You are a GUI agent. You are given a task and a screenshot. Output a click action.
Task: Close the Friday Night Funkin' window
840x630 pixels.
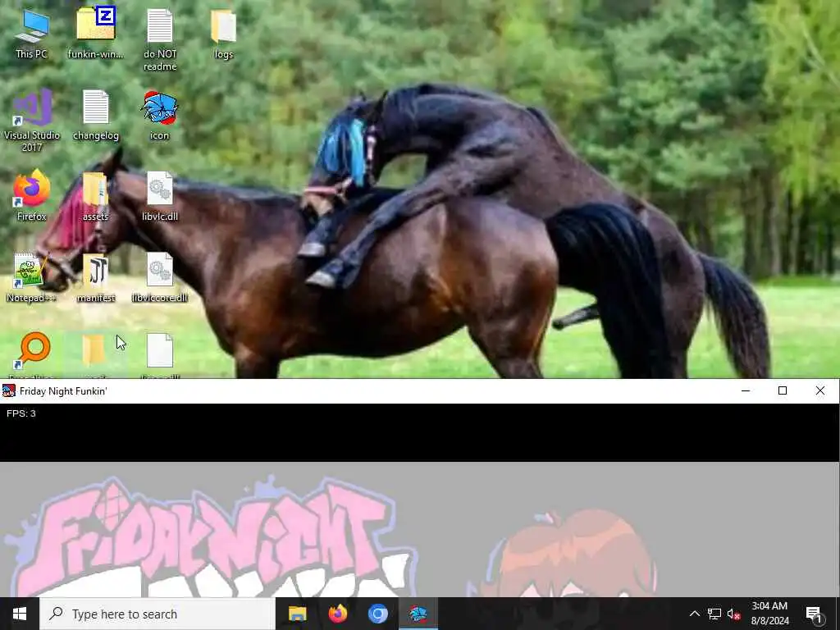pyautogui.click(x=819, y=391)
